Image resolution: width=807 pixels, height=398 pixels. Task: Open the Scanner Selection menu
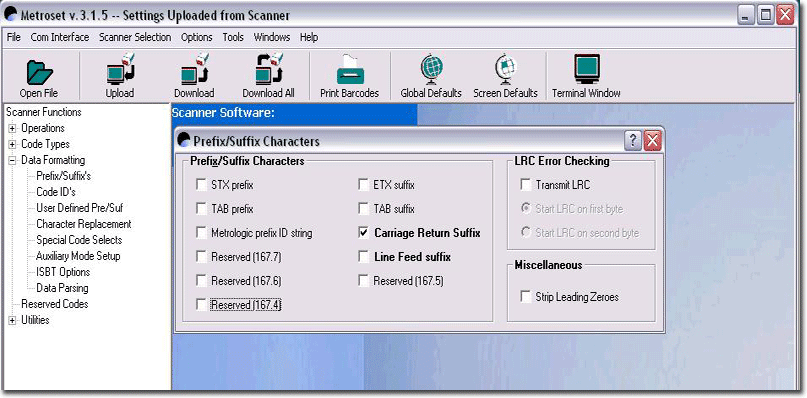(x=135, y=37)
